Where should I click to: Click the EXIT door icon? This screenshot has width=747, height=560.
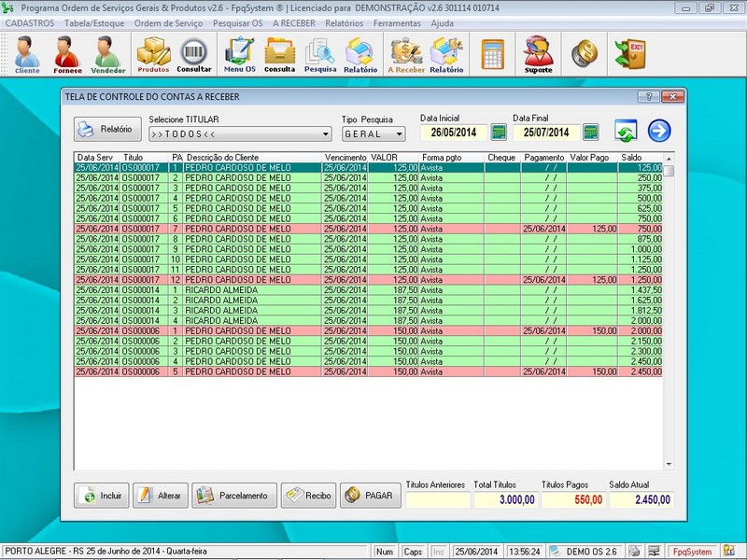630,53
